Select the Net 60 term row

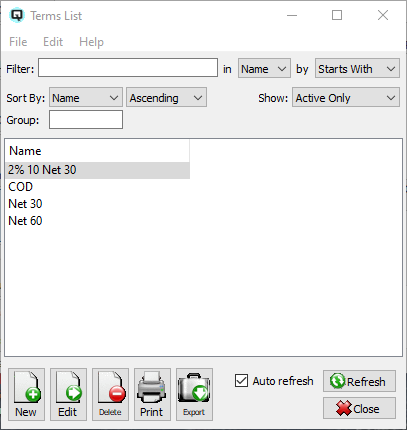pos(97,221)
